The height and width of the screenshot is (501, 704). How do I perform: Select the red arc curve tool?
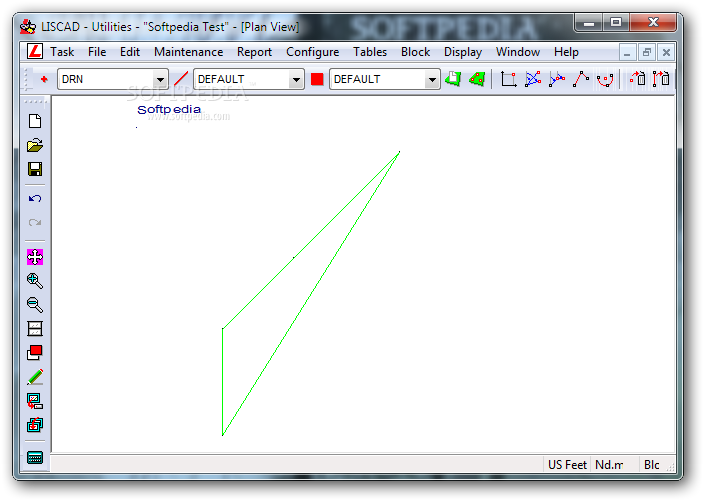605,80
